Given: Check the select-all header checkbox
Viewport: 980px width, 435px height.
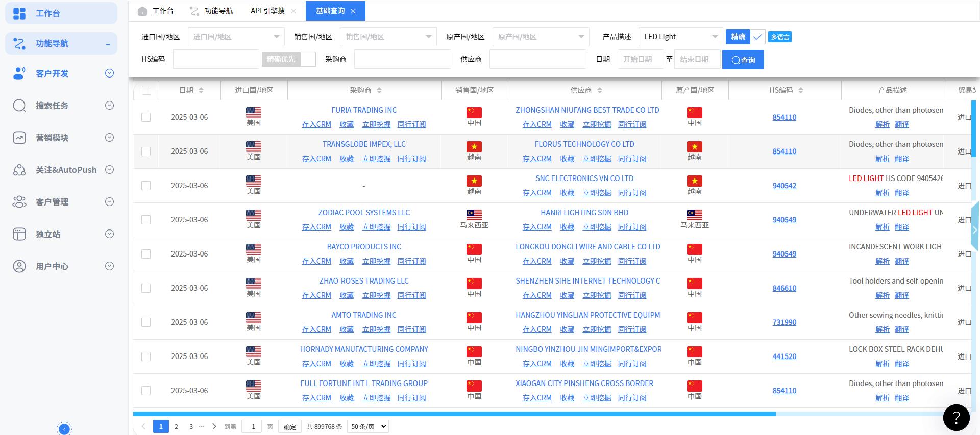Looking at the screenshot, I should pos(146,90).
